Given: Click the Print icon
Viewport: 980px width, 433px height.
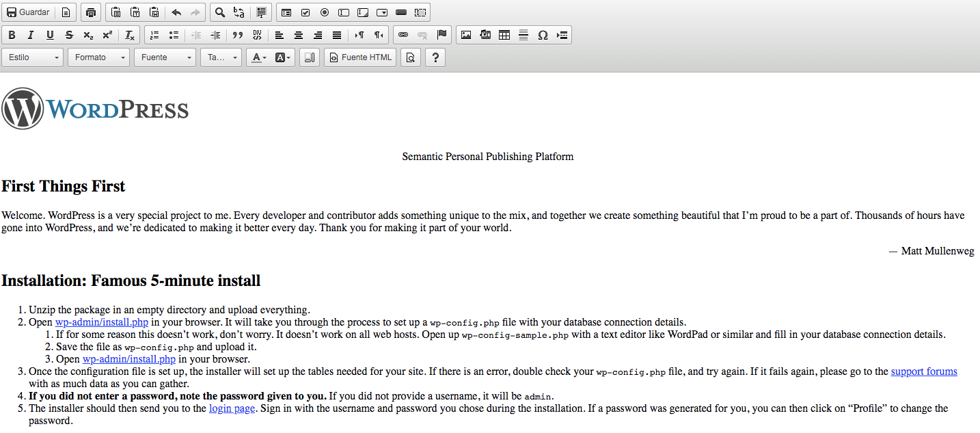Looking at the screenshot, I should tap(91, 12).
